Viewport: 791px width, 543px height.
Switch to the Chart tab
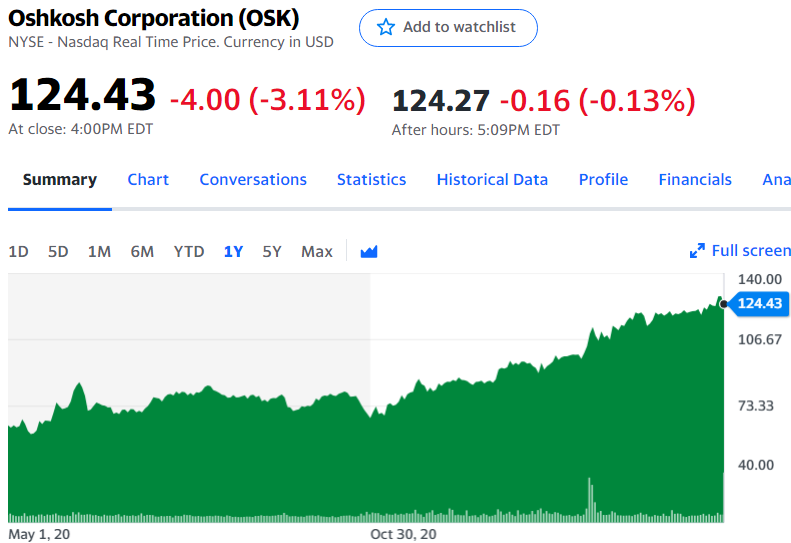(x=148, y=180)
